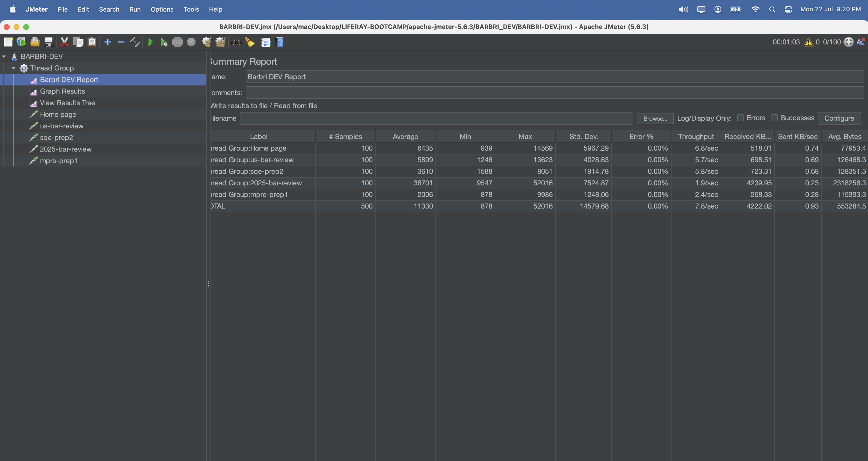Open Templates icon in toolbar
The image size is (868, 461).
[21, 42]
